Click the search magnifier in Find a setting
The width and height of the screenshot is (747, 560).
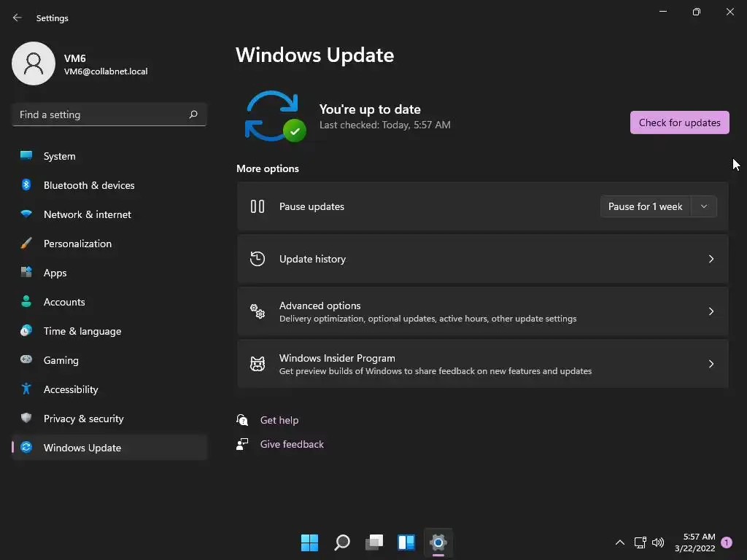pyautogui.click(x=193, y=114)
